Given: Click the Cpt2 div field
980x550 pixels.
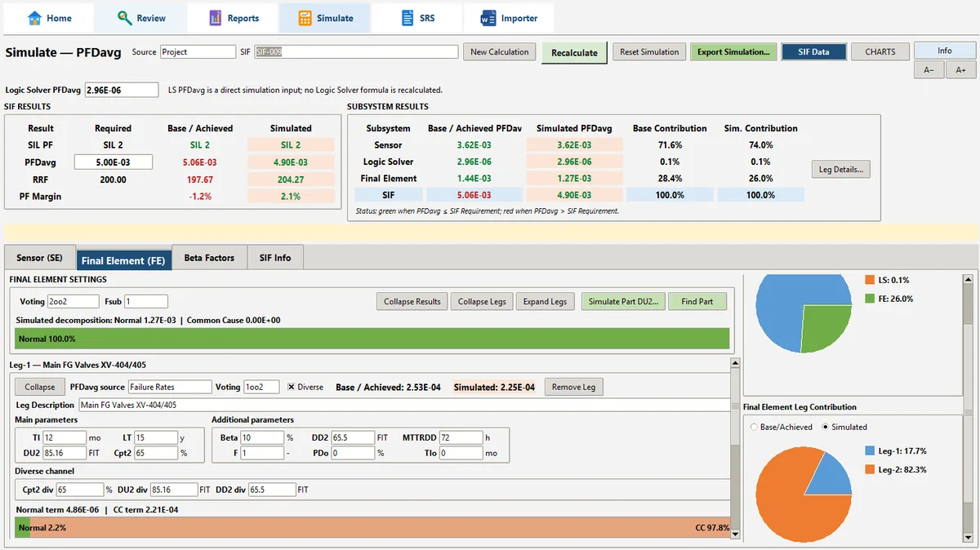Looking at the screenshot, I should 79,490.
